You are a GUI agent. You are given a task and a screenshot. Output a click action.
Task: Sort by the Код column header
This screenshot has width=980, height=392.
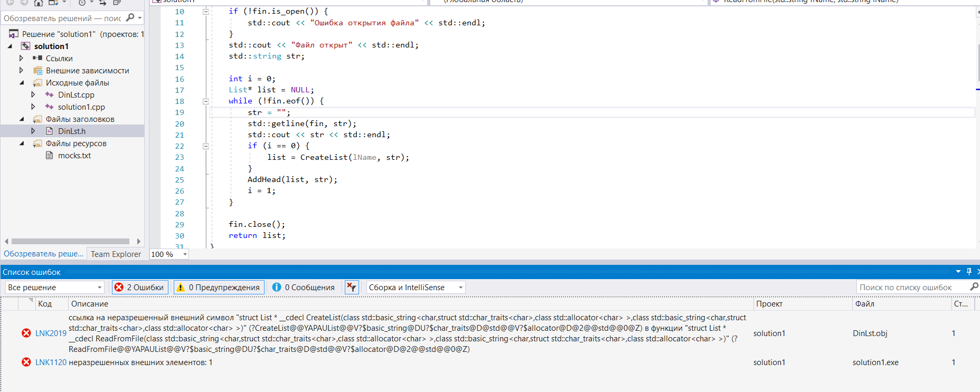click(52, 303)
